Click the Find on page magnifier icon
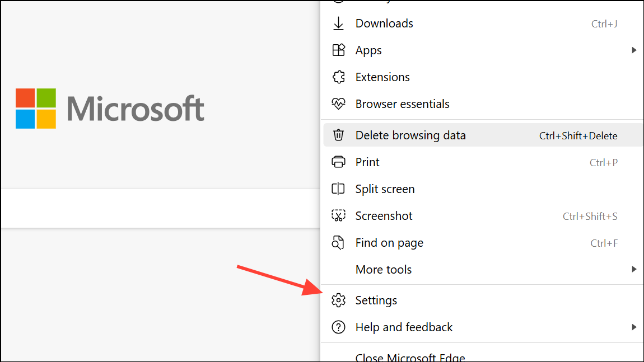Viewport: 644px width, 362px height. [x=338, y=243]
